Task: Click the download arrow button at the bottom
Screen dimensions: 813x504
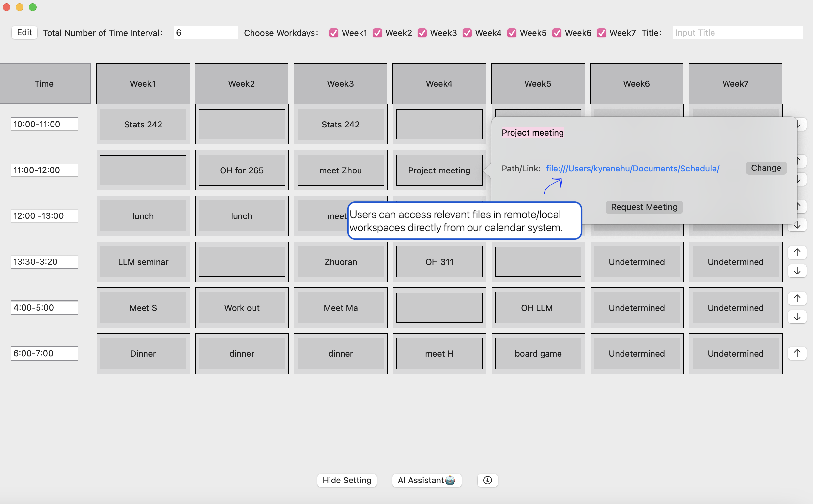Action: tap(487, 480)
